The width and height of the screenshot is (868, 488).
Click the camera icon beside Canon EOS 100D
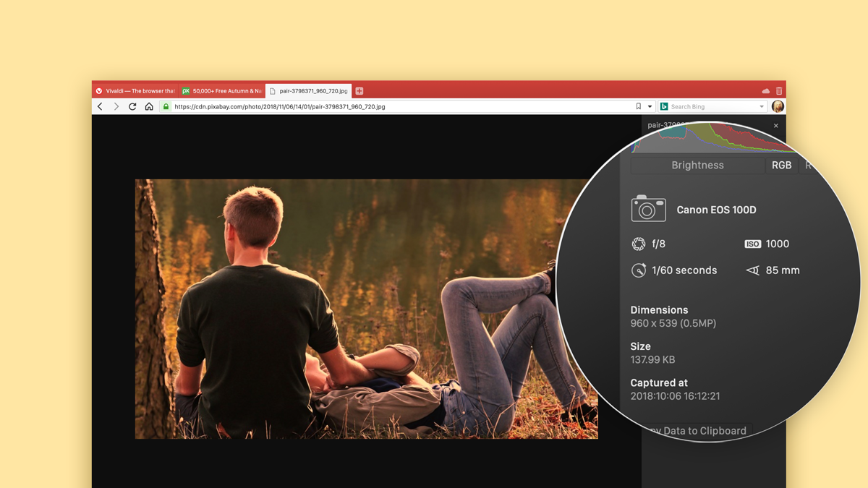[648, 208]
